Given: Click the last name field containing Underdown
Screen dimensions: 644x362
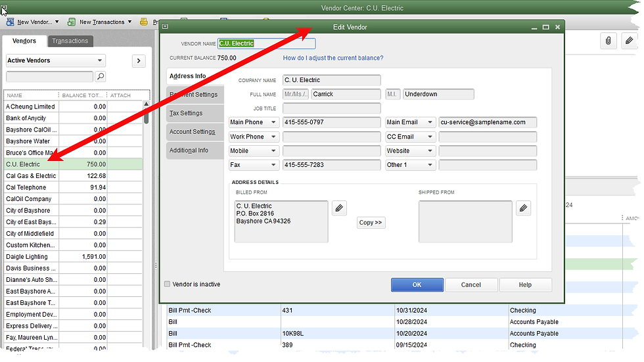Looking at the screenshot, I should click(x=439, y=95).
